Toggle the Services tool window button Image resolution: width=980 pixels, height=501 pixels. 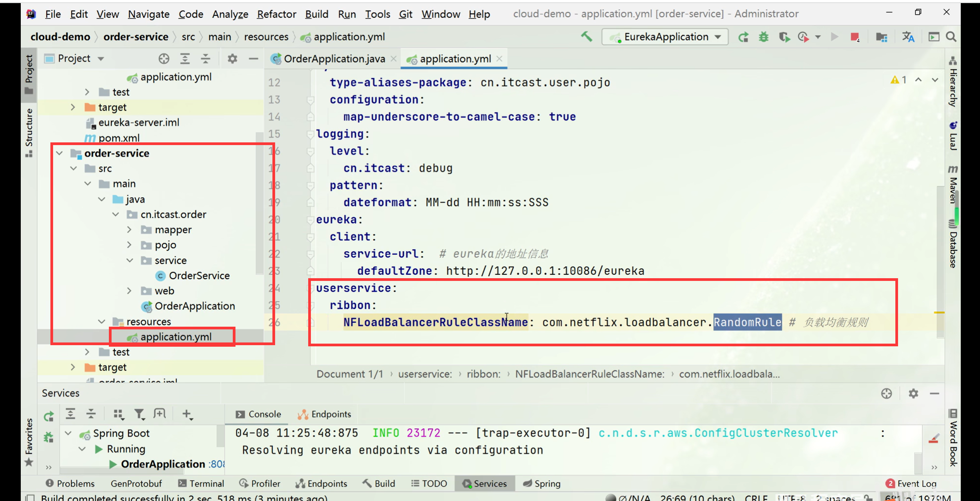tap(485, 484)
